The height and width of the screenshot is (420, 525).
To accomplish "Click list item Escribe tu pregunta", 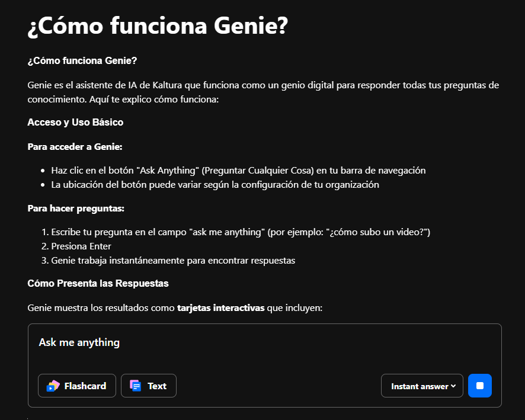I will 241,232.
